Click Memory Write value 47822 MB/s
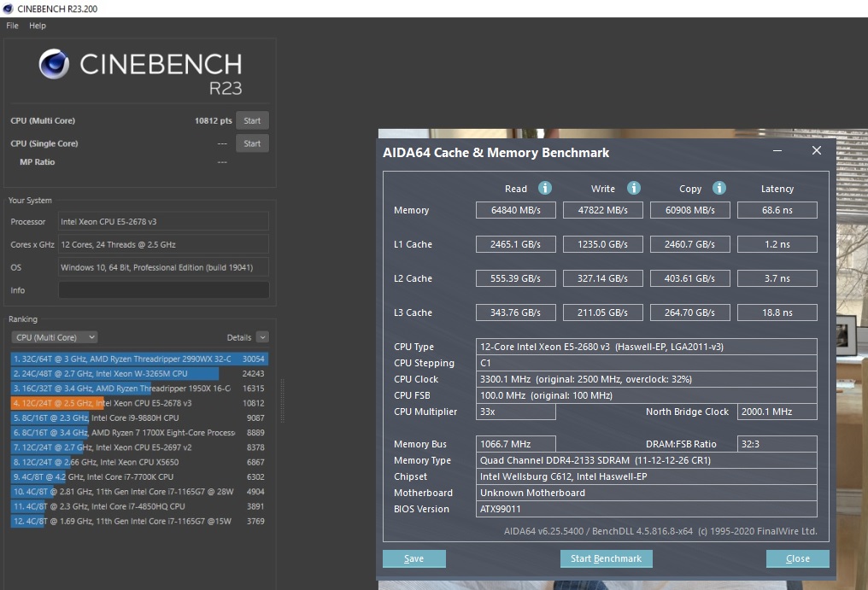This screenshot has width=868, height=590. (x=603, y=210)
